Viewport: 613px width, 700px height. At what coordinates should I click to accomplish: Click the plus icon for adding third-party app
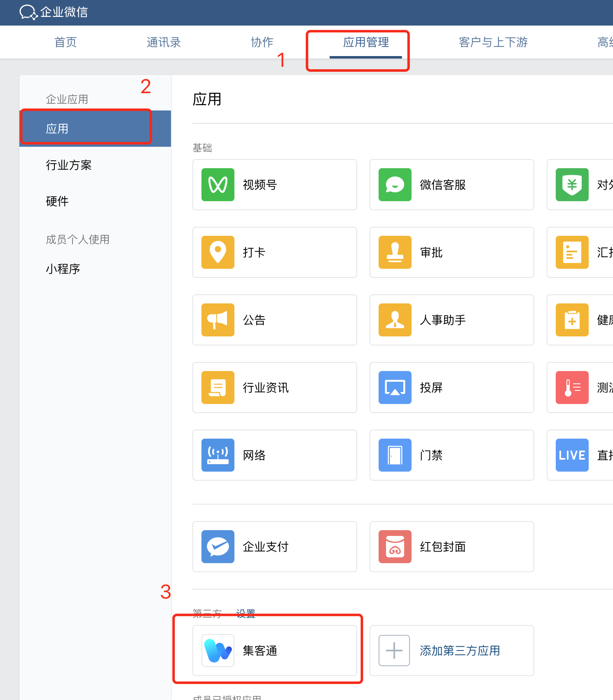point(394,651)
